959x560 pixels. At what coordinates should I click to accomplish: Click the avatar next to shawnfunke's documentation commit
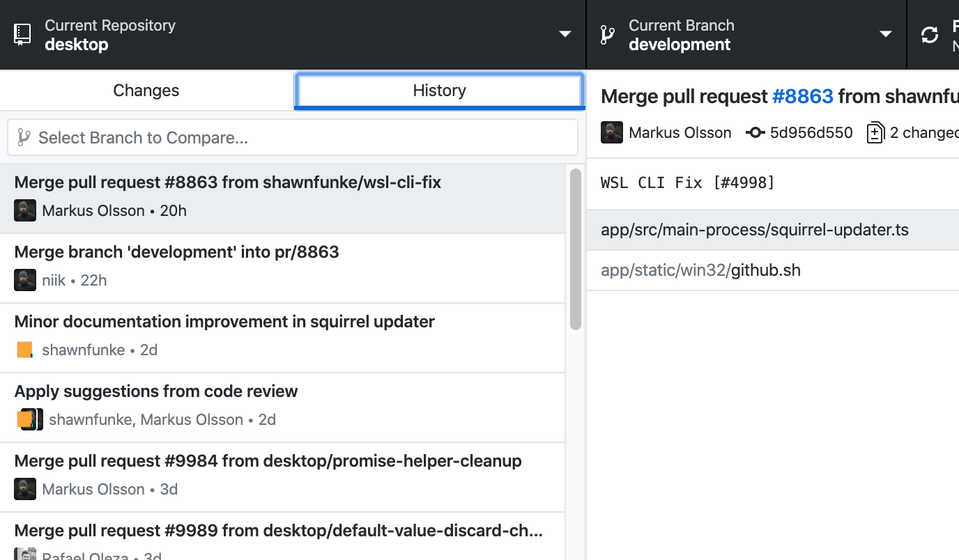pos(25,350)
